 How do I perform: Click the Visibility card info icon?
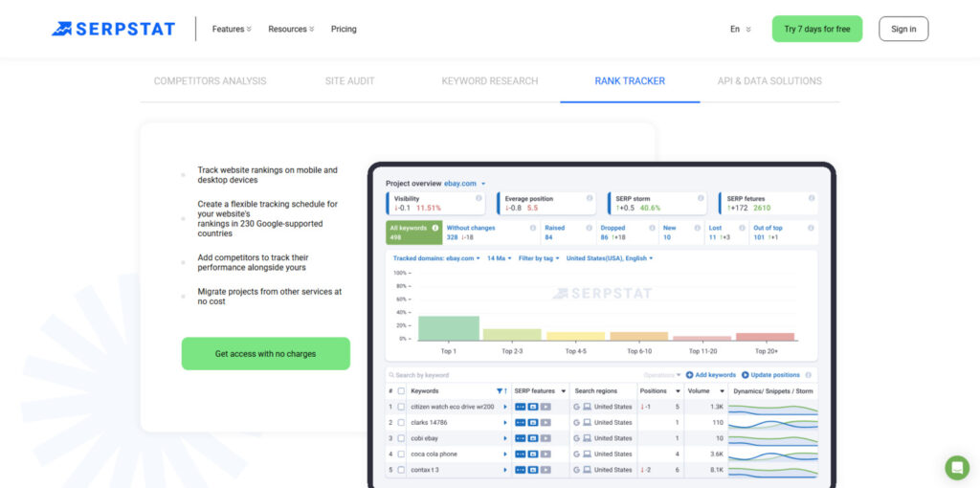[479, 198]
